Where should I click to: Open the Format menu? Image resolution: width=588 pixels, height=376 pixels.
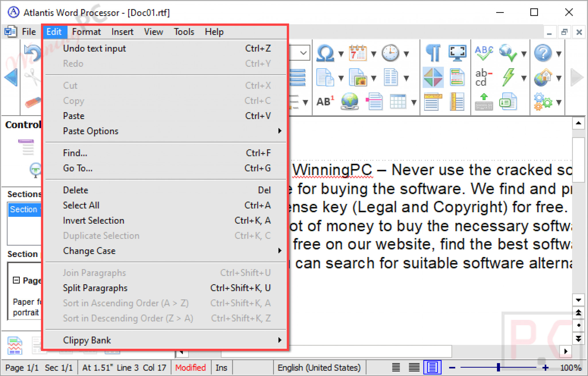(x=86, y=32)
